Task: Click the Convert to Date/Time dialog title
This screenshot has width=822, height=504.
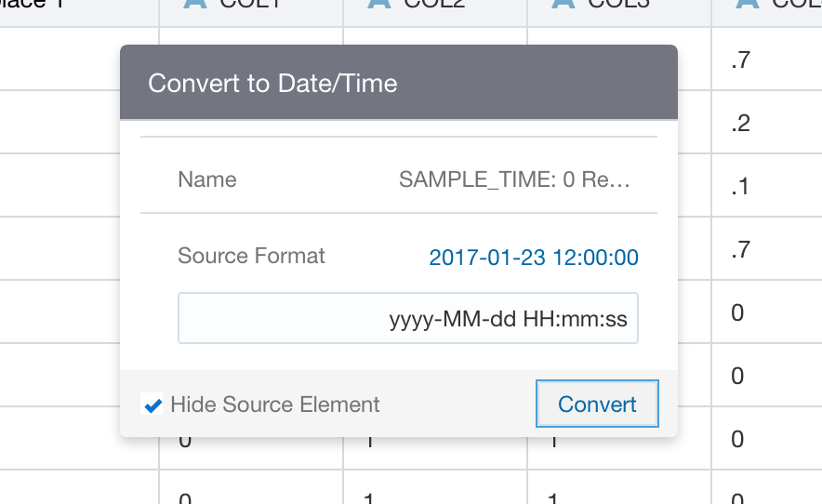Action: tap(272, 84)
